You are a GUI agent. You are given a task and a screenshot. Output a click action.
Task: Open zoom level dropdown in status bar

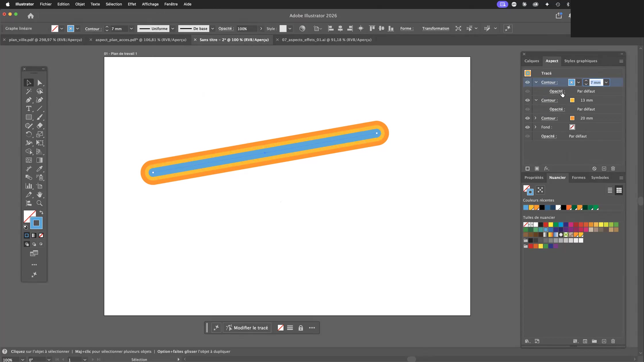pos(22,359)
